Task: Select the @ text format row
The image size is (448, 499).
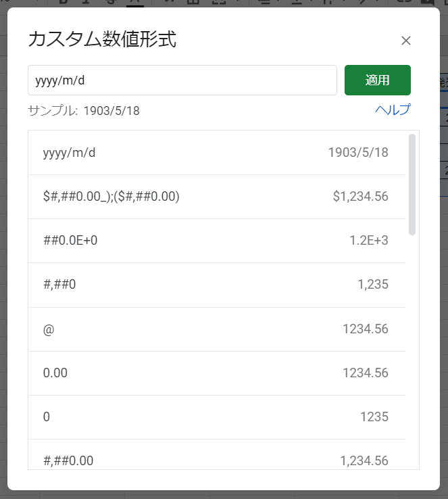Action: click(217, 329)
